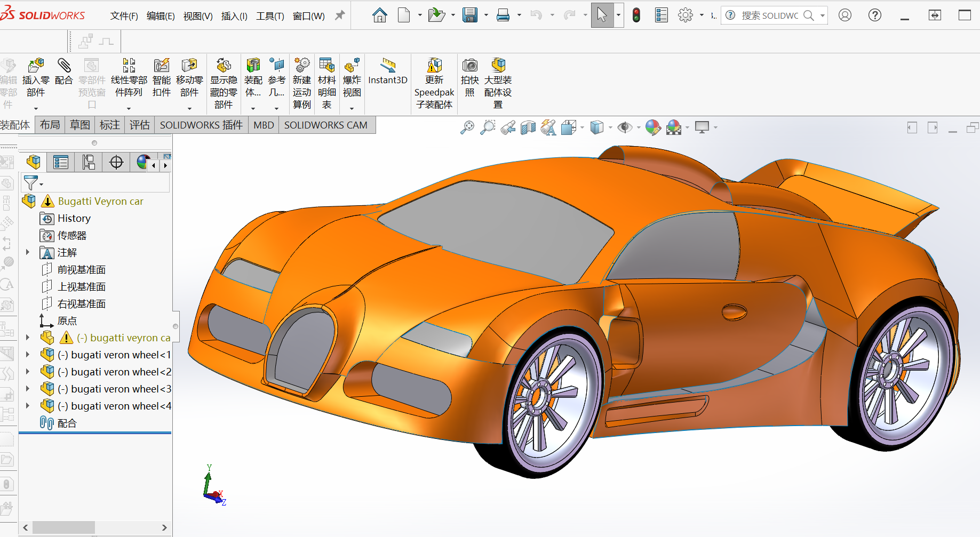Create a new document with the New icon
980x537 pixels.
(x=404, y=15)
